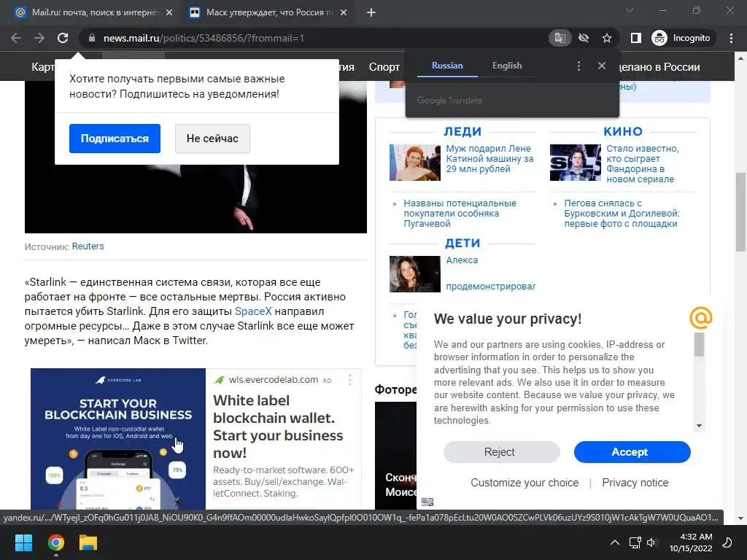Image resolution: width=747 pixels, height=560 pixels.
Task: Open the Reuters source link
Action: 88,246
